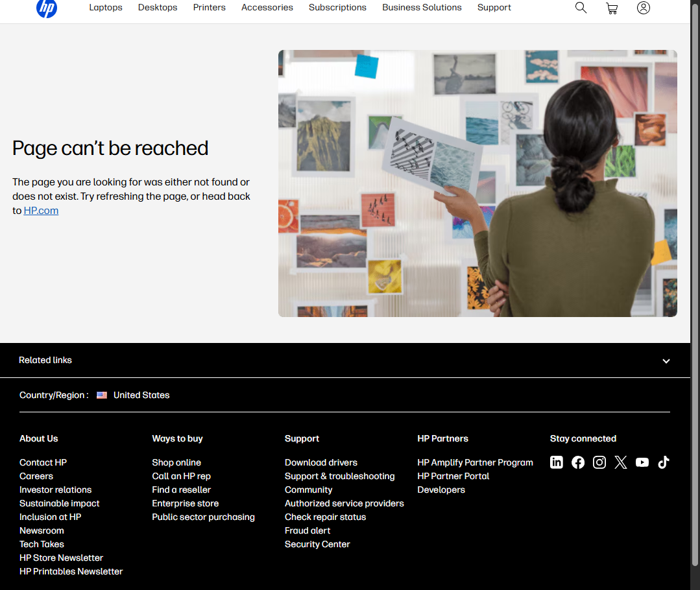Visit HP's Instagram page icon

(599, 462)
